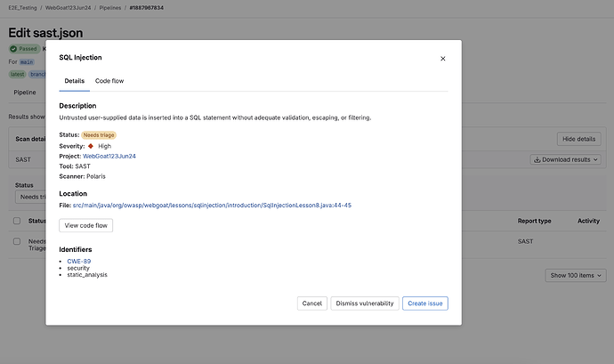Close the SQL Injection dialog

(x=443, y=59)
